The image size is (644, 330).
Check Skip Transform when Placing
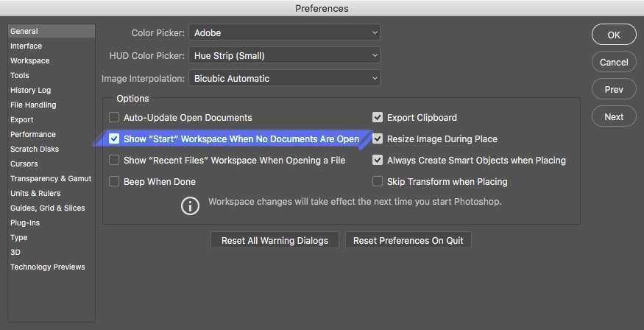point(378,181)
